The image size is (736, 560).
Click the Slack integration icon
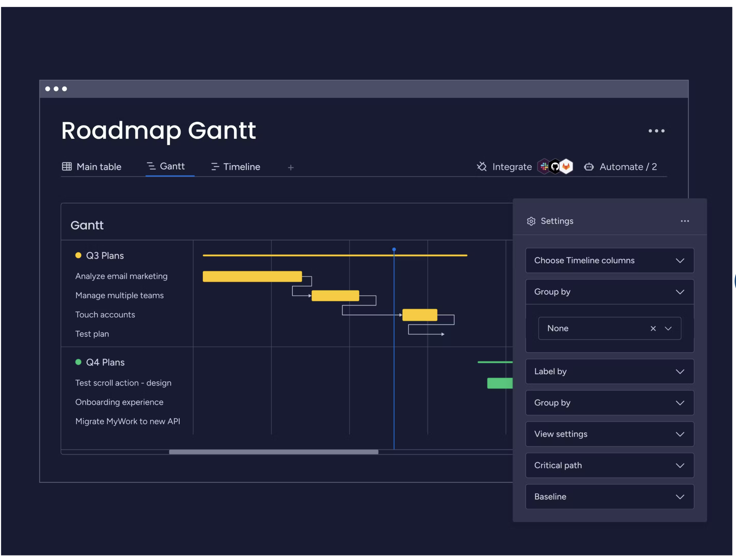pos(544,167)
